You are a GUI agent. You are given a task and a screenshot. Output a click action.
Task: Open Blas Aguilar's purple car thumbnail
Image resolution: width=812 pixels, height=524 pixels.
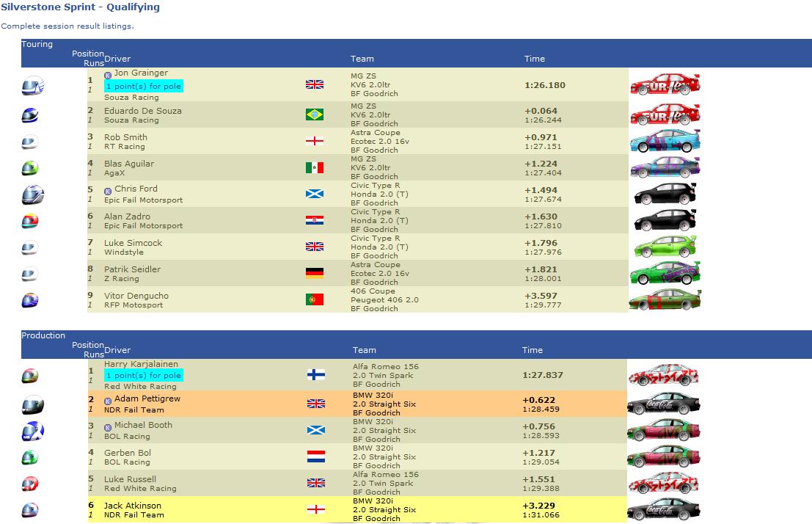[665, 167]
